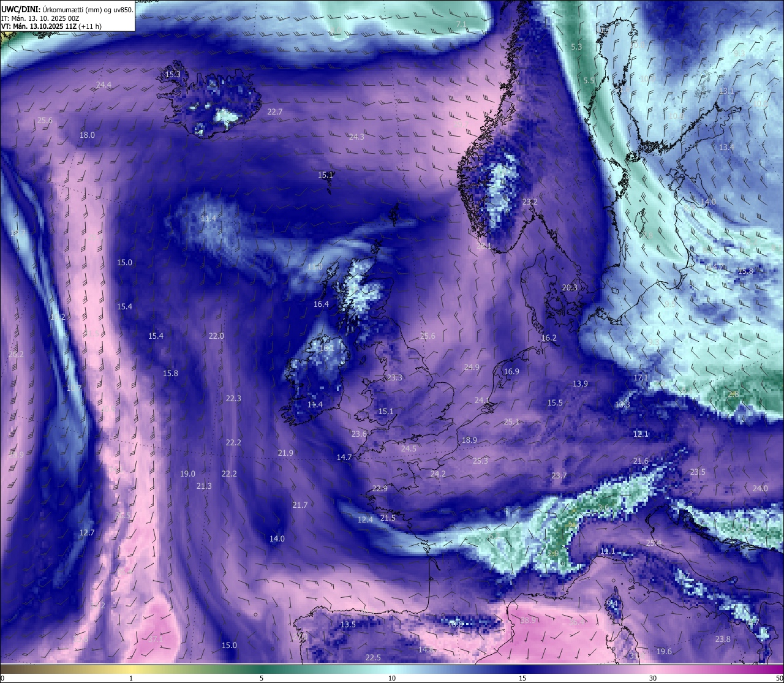Image resolution: width=784 pixels, height=683 pixels.
Task: Click the 22.0 map value
Action: pyautogui.click(x=216, y=336)
